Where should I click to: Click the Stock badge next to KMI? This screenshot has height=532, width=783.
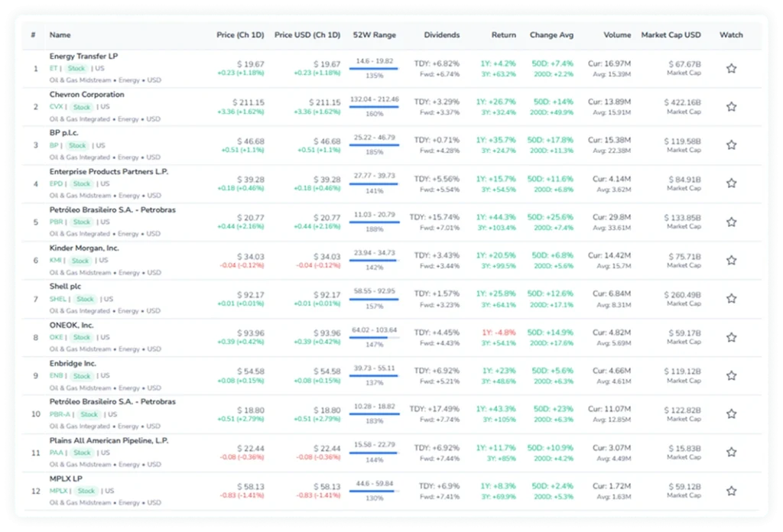[82, 260]
